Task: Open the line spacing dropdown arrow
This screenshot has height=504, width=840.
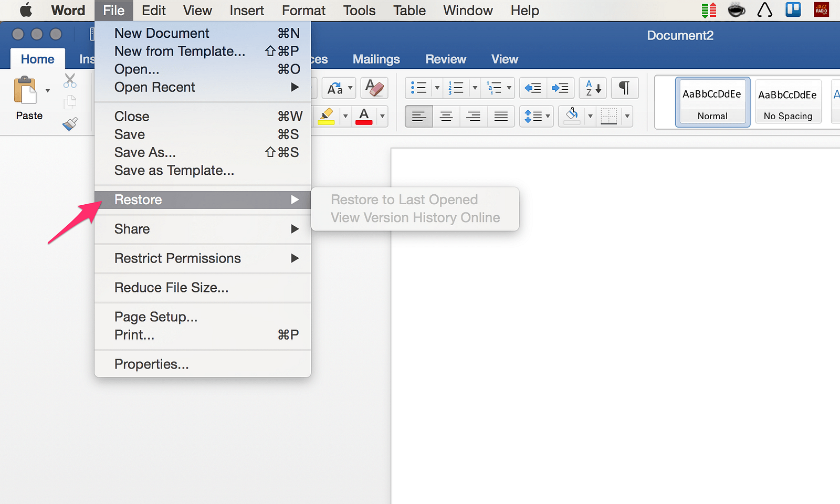Action: [548, 116]
